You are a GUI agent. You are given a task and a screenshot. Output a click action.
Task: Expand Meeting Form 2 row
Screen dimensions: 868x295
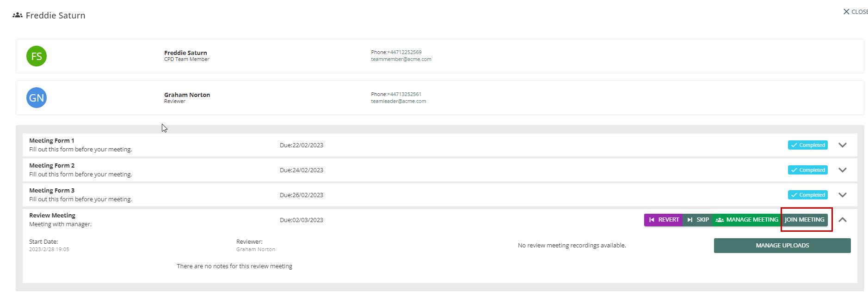[x=843, y=170]
